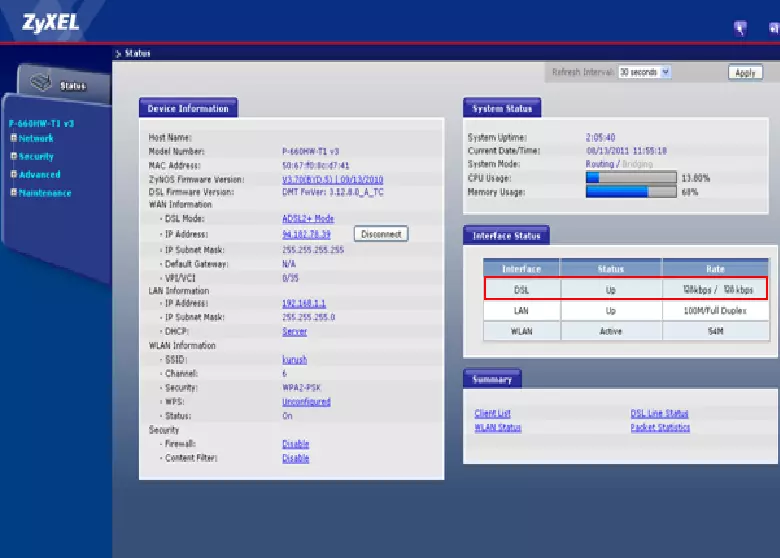
Task: Expand the Maintenance menu tree
Action: (14, 192)
